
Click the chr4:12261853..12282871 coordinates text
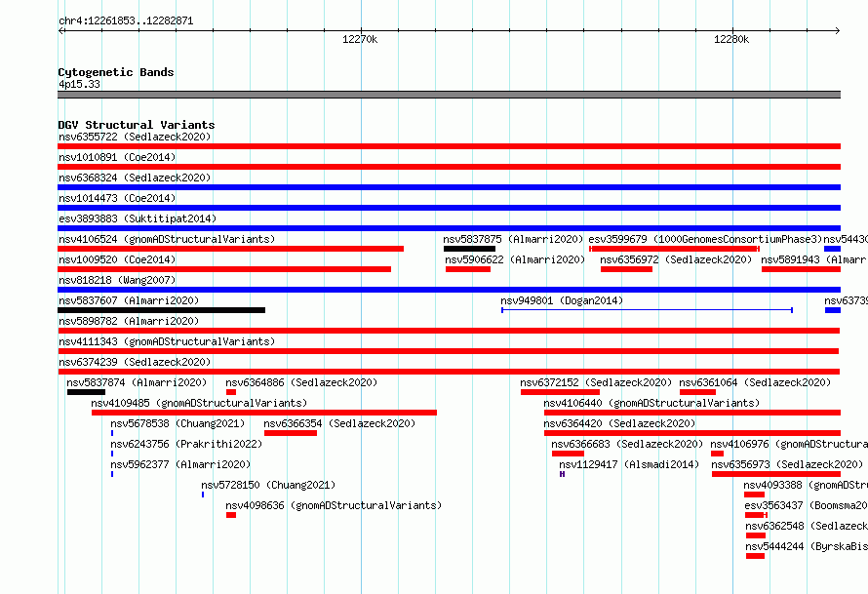(126, 21)
